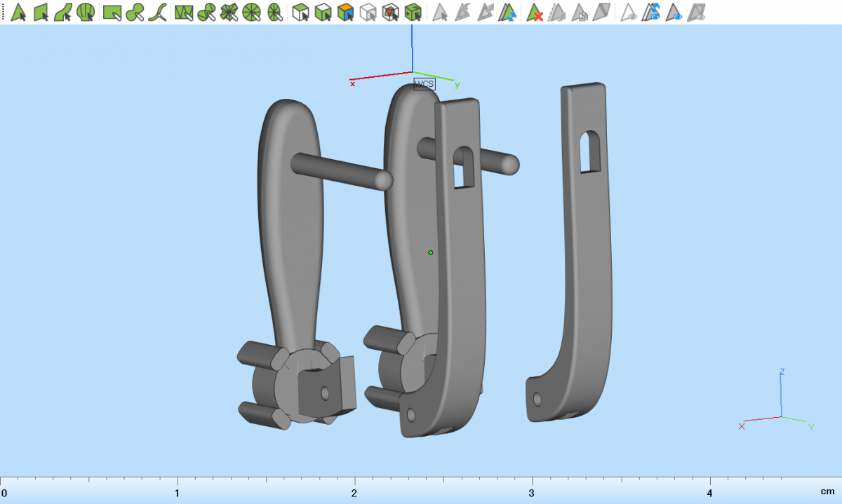The height and width of the screenshot is (504, 842).
Task: Toggle the grey triangle eye visibility icon
Action: tap(629, 12)
